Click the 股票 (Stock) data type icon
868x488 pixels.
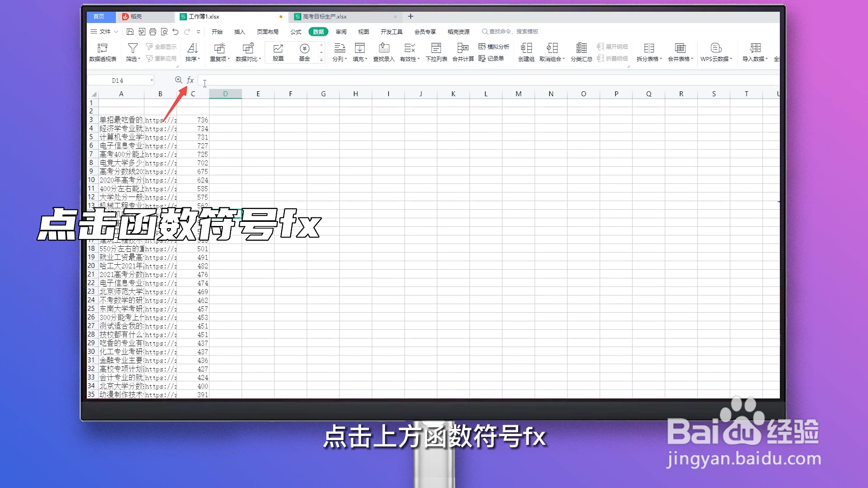(278, 51)
